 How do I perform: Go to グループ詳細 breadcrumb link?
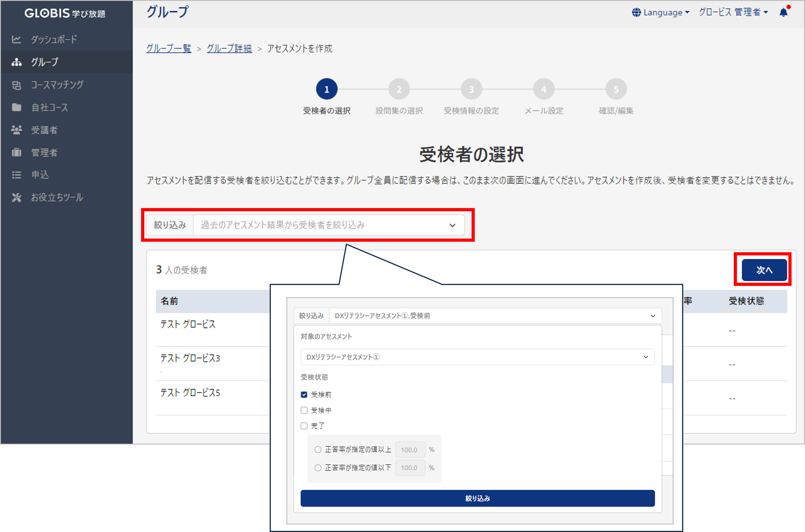click(x=229, y=48)
